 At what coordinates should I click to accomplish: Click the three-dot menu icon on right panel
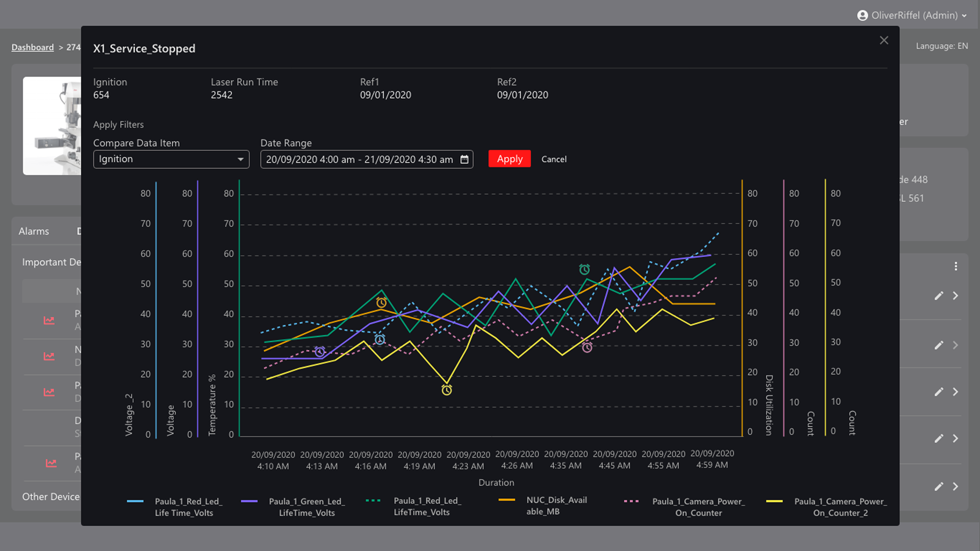click(956, 267)
